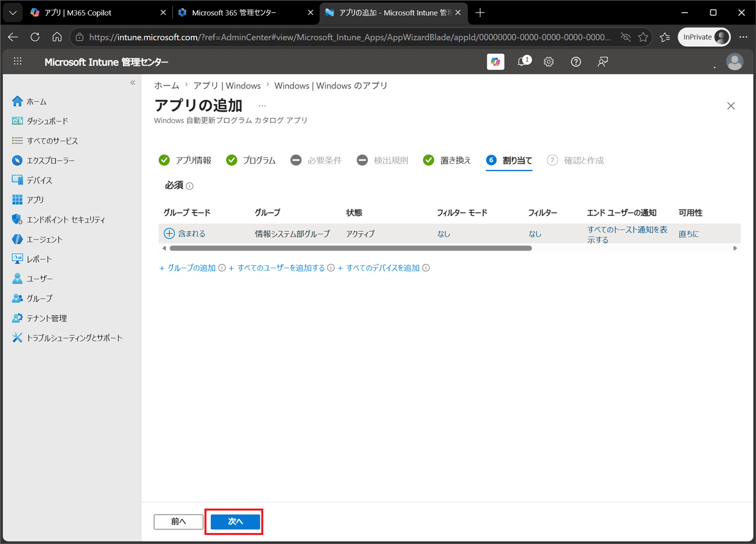
Task: Close the アプリの追加 blade
Action: pos(731,106)
